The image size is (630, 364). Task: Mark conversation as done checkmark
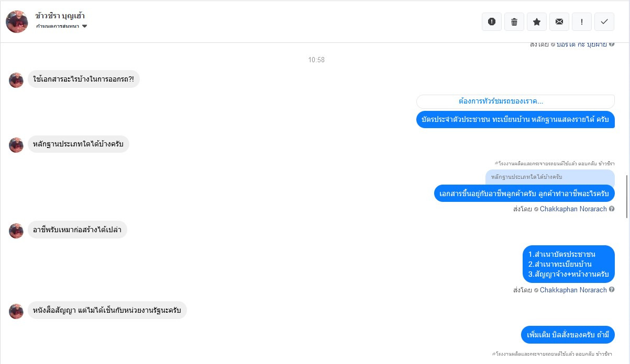coord(604,21)
